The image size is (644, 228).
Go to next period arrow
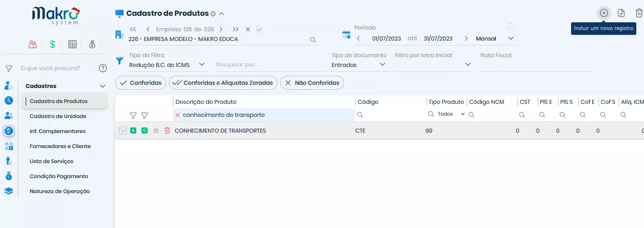click(466, 39)
